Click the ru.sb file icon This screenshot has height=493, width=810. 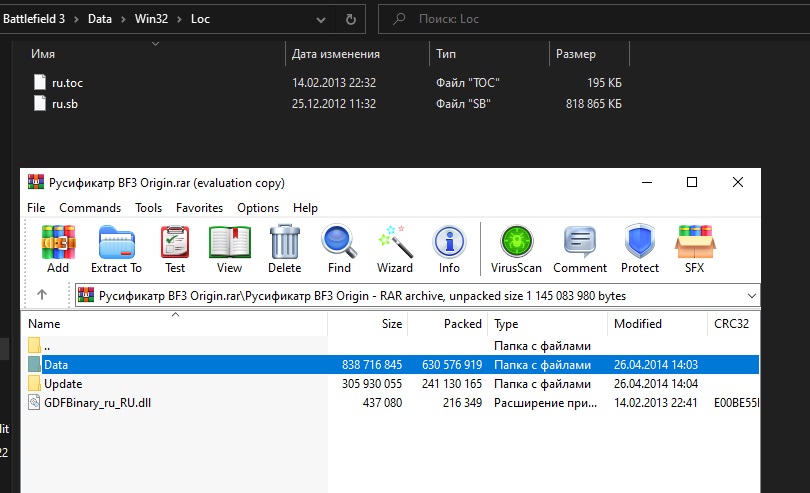[40, 103]
